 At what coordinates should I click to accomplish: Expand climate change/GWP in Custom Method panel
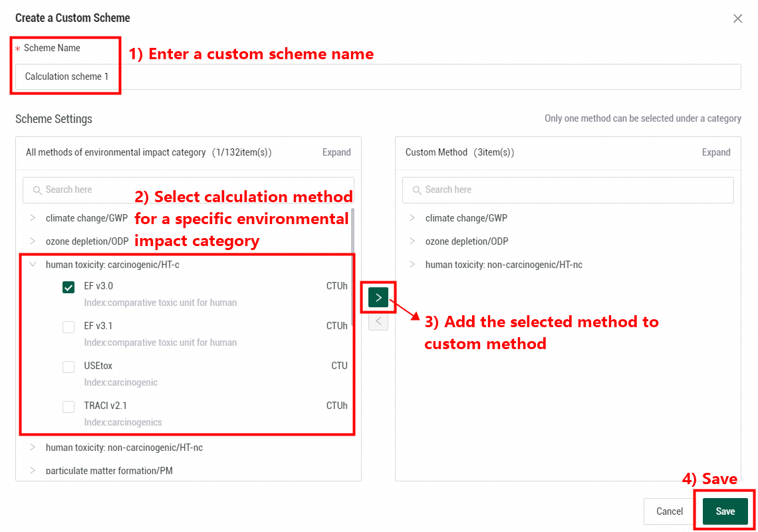click(x=412, y=218)
